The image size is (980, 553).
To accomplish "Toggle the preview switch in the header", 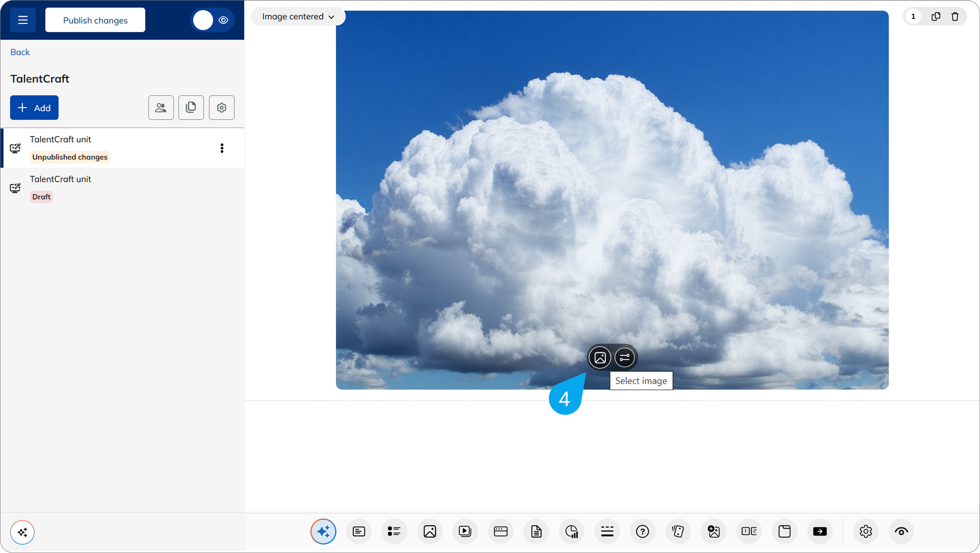I will click(x=212, y=20).
